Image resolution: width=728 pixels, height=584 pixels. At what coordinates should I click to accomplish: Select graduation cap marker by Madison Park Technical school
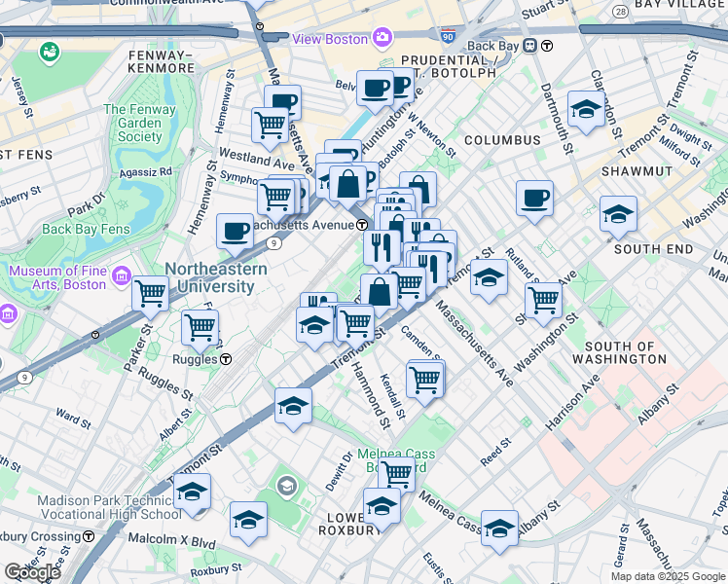[192, 495]
